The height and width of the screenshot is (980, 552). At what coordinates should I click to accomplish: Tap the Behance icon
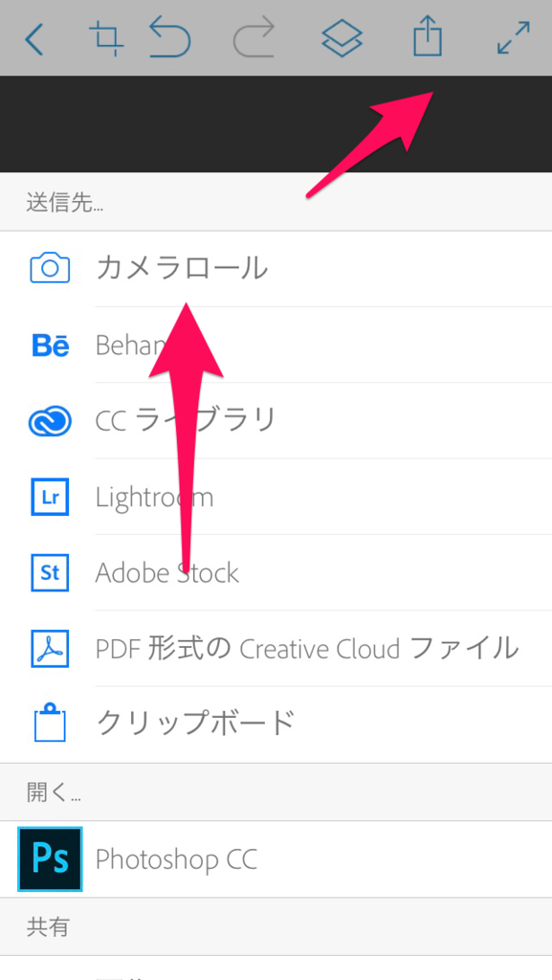click(49, 345)
